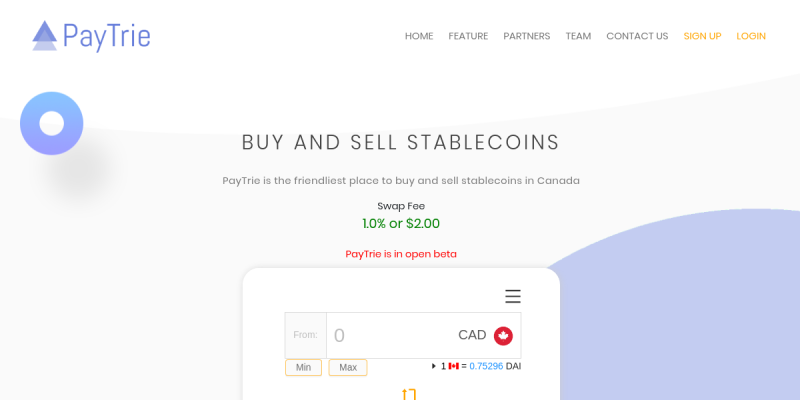The width and height of the screenshot is (800, 400).
Task: Click the SIGN UP link
Action: pyautogui.click(x=702, y=36)
